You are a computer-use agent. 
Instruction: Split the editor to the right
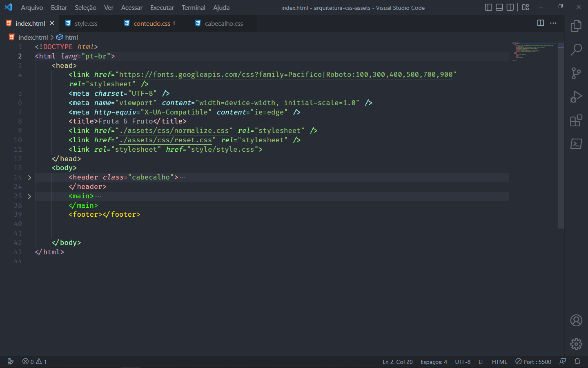pyautogui.click(x=541, y=23)
